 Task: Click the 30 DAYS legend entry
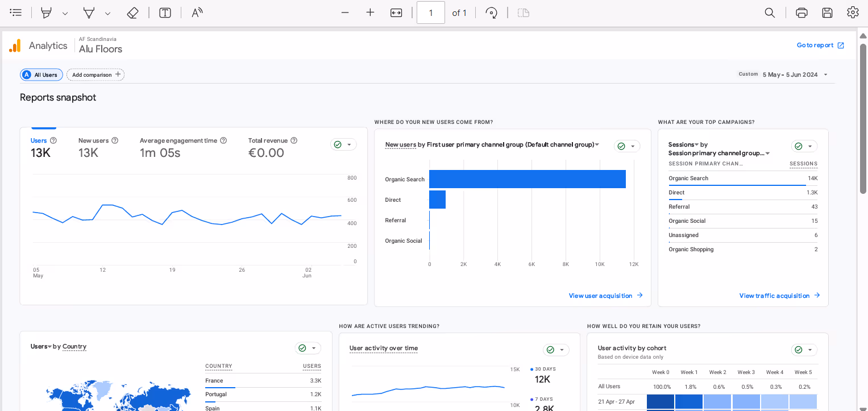[543, 369]
